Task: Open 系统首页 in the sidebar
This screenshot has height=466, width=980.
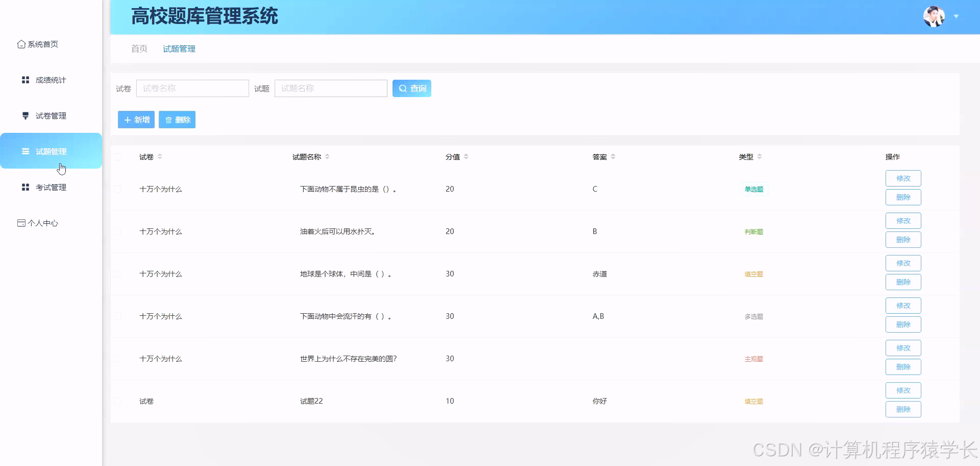Action: pyautogui.click(x=51, y=44)
